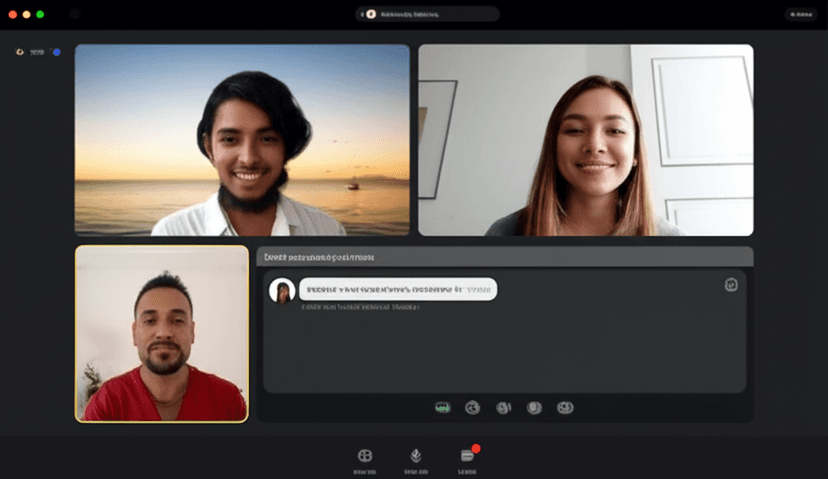Image resolution: width=828 pixels, height=479 pixels.
Task: Select the video of the long-haired woman
Action: pos(585,140)
